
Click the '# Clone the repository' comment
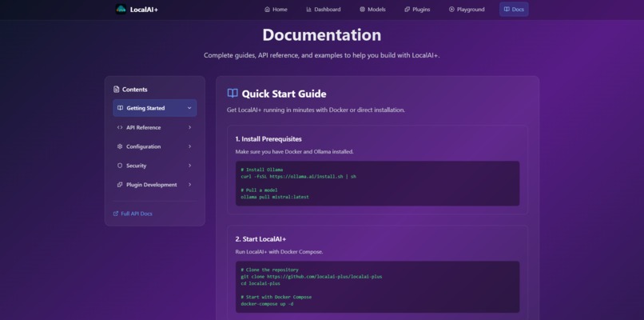click(269, 270)
